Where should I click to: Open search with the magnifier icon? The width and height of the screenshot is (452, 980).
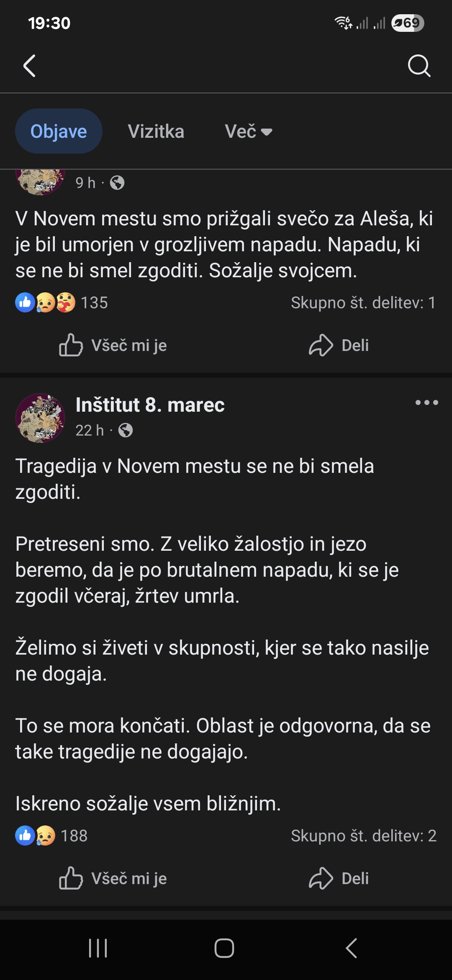click(419, 66)
